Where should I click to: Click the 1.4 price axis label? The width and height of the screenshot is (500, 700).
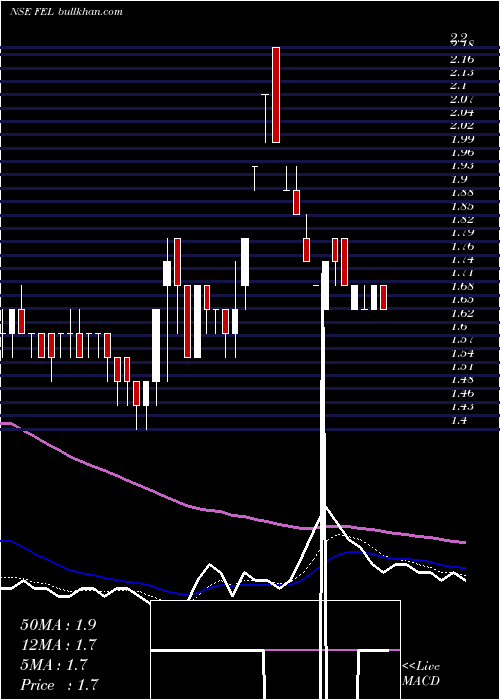click(x=458, y=421)
